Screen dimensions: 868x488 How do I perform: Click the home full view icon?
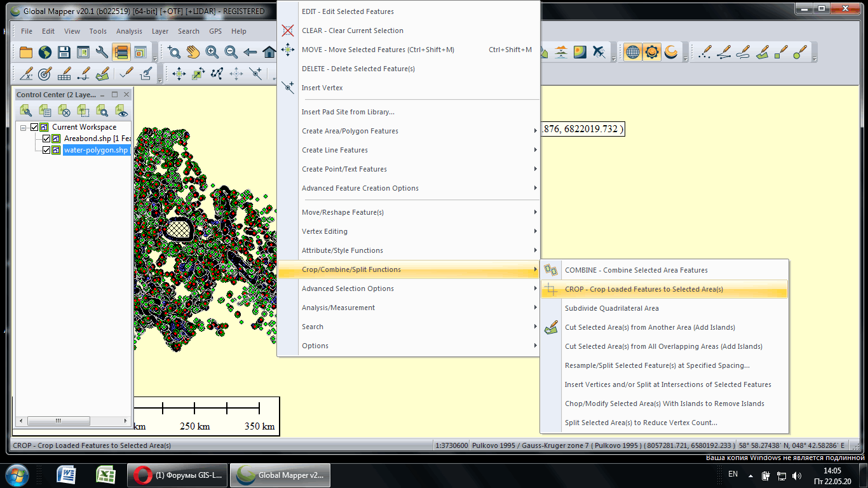click(269, 52)
